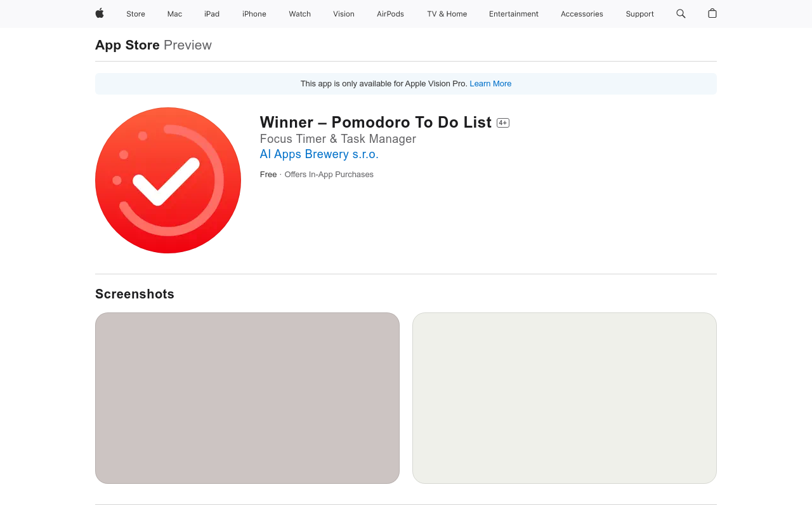Open the TV & Home menu
The image size is (812, 508).
pyautogui.click(x=447, y=14)
